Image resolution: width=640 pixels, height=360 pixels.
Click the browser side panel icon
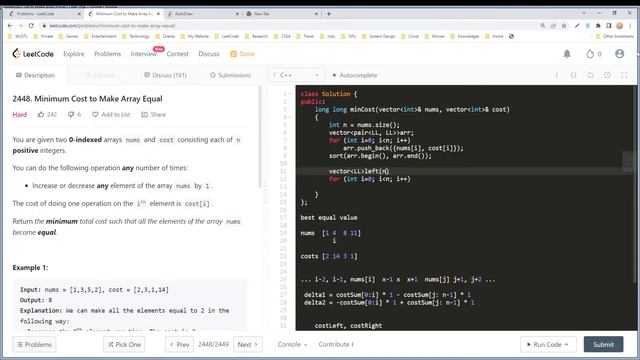pyautogui.click(x=609, y=26)
